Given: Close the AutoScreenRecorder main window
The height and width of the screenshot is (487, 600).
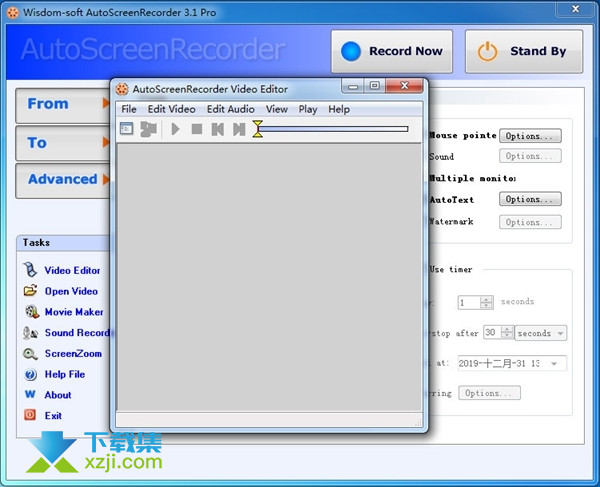Looking at the screenshot, I should pyautogui.click(x=576, y=9).
